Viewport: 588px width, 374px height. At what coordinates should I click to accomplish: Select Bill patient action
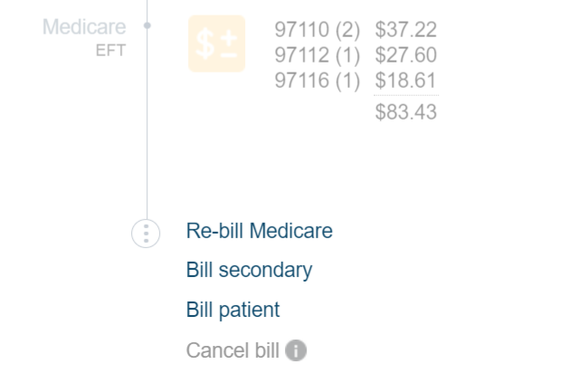[232, 310]
